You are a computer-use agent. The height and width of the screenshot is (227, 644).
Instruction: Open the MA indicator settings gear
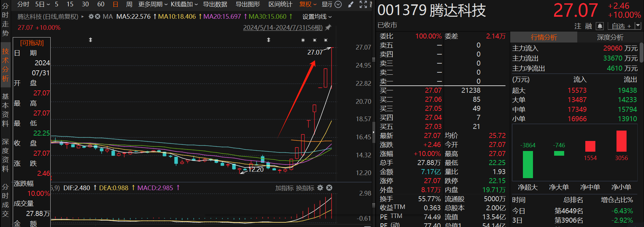pyautogui.click(x=91, y=16)
